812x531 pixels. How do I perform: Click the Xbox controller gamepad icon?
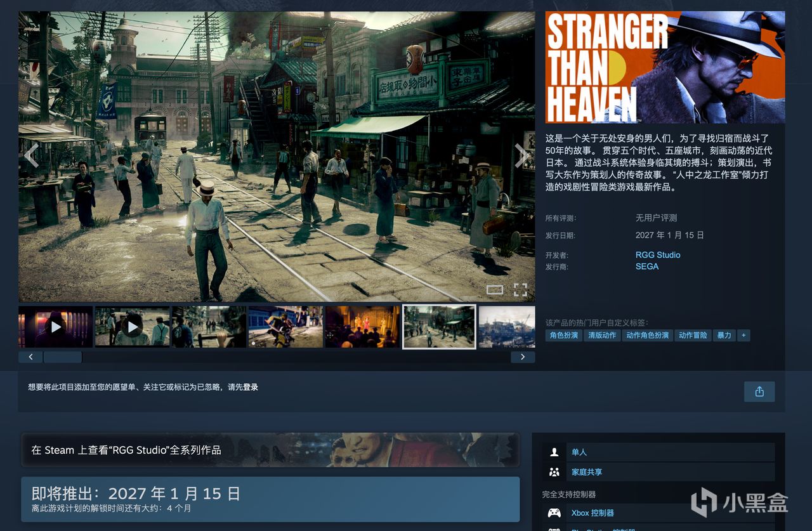click(554, 513)
